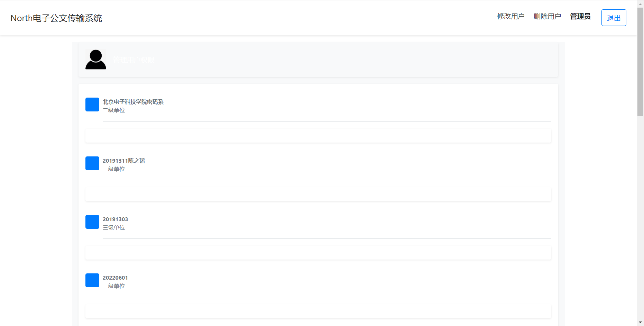
Task: Select the 20191303 user name
Action: pos(115,219)
